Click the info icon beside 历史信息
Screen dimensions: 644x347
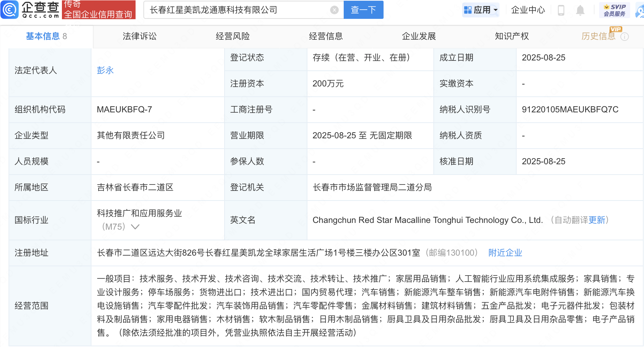coord(624,37)
